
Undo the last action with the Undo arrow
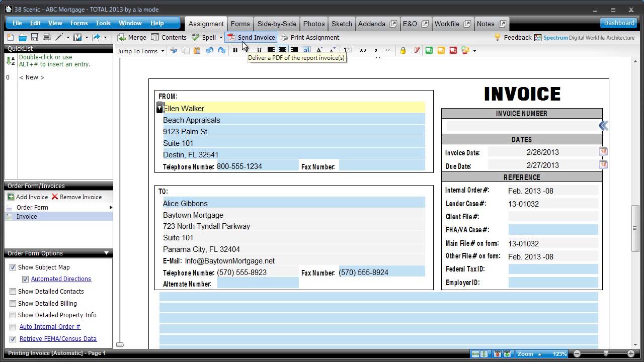point(210,50)
